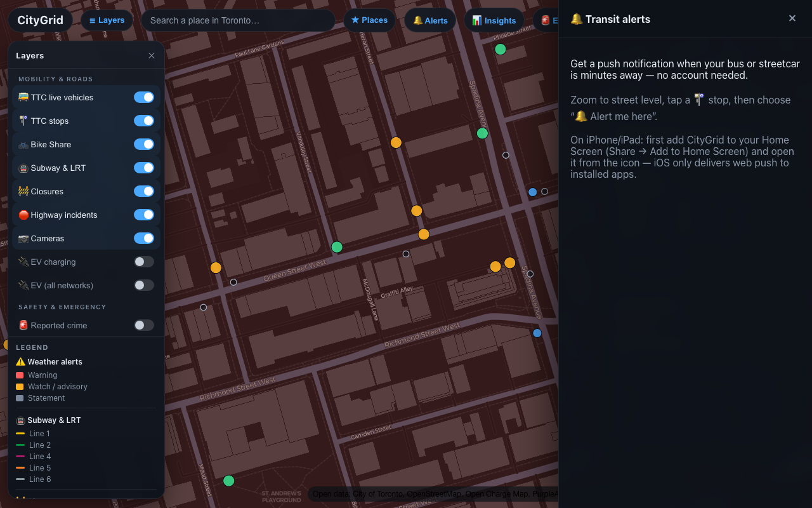
Task: Turn off the TTC stops toggle
Action: click(x=144, y=121)
